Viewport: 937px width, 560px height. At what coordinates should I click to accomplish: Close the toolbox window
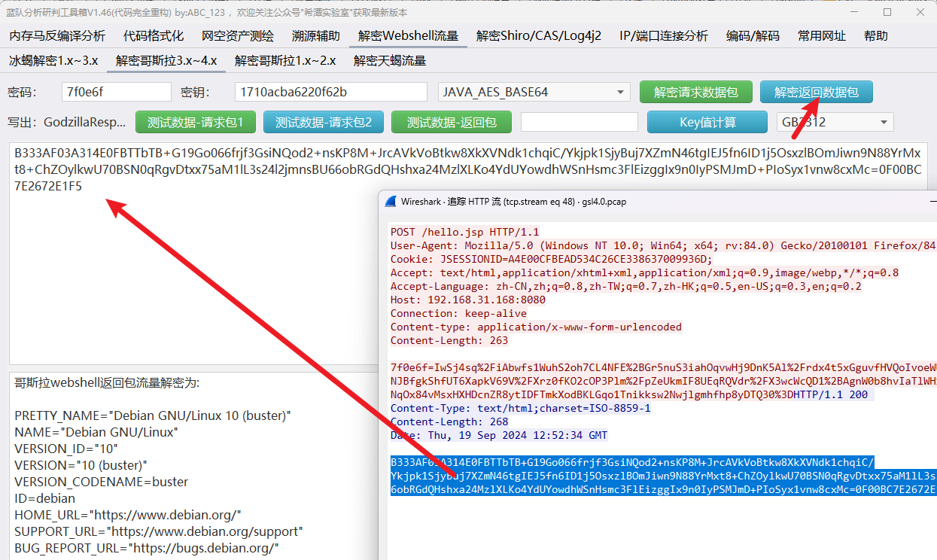click(920, 12)
